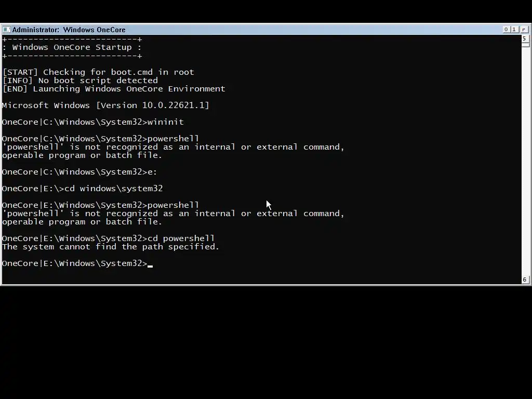Close the Administrator: Windows OneCore window
Screen dimensions: 532x399
point(524,30)
